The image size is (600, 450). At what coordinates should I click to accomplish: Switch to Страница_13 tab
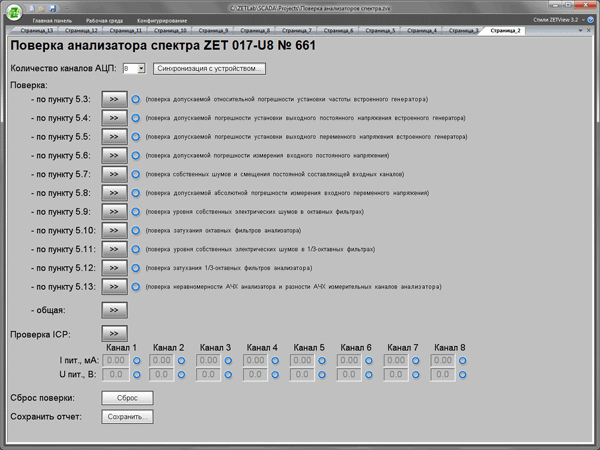(36, 30)
